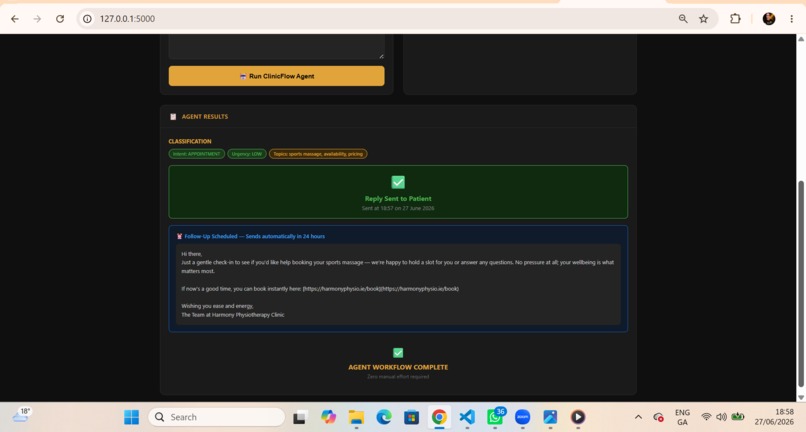This screenshot has height=432, width=806.
Task: Open the Extensions puzzle icon
Action: point(735,19)
